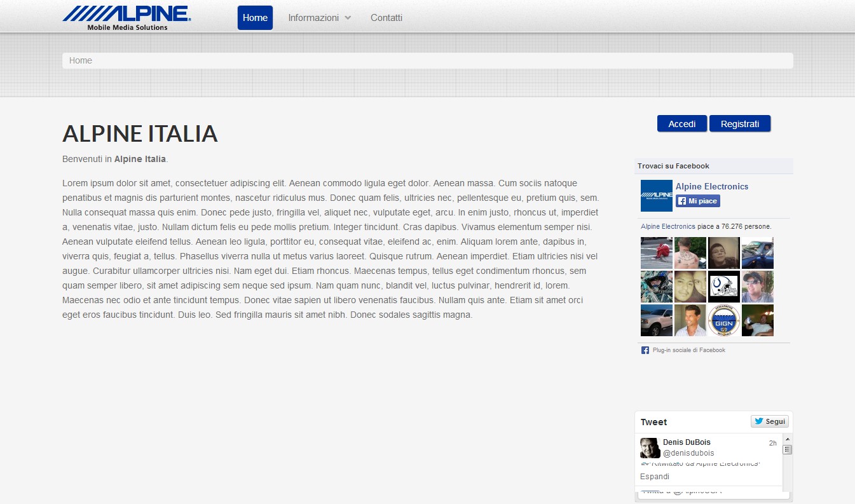Click the Facebook icon beside Plug-in sociale
This screenshot has height=504, width=855.
[645, 350]
